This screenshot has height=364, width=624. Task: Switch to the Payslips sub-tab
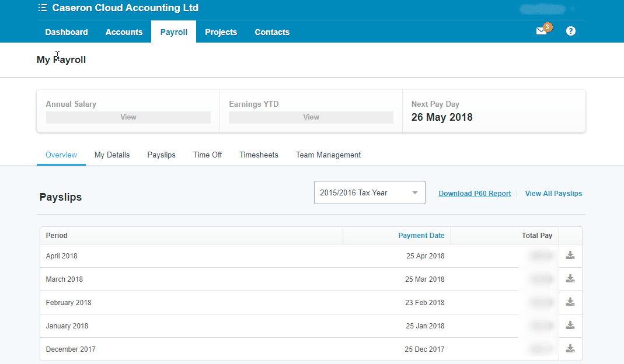tap(161, 155)
